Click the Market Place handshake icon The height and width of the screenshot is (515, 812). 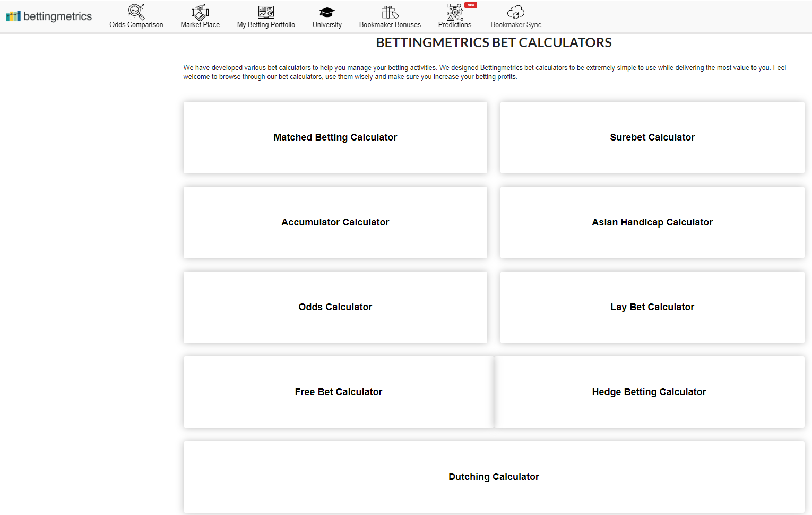tap(200, 12)
